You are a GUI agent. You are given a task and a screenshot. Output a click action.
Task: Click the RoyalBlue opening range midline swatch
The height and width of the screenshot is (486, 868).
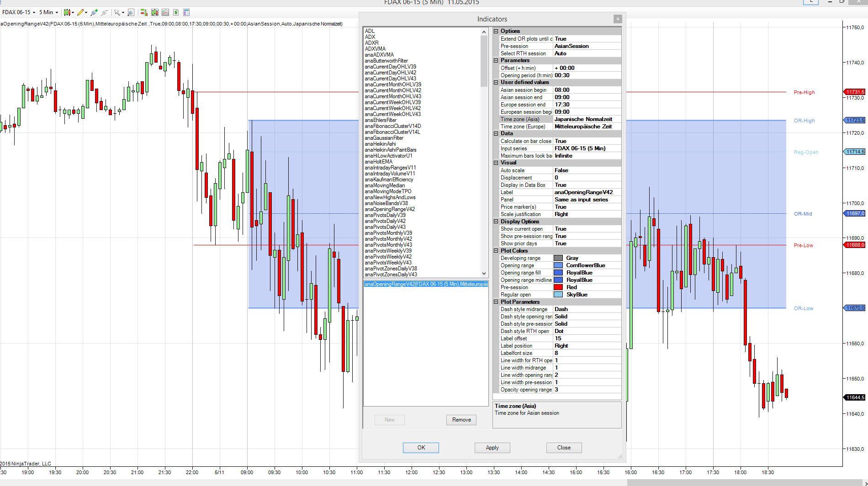[558, 280]
